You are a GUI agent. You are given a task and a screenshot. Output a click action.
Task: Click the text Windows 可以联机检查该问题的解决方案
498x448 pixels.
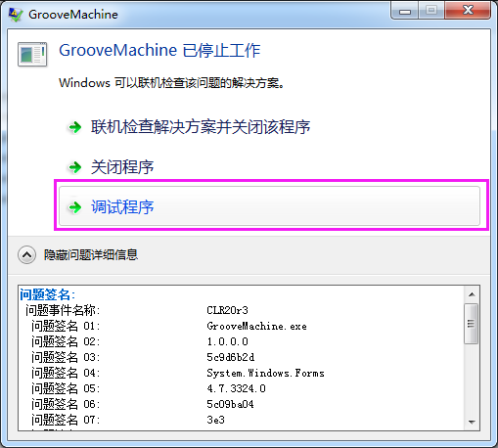pyautogui.click(x=172, y=83)
